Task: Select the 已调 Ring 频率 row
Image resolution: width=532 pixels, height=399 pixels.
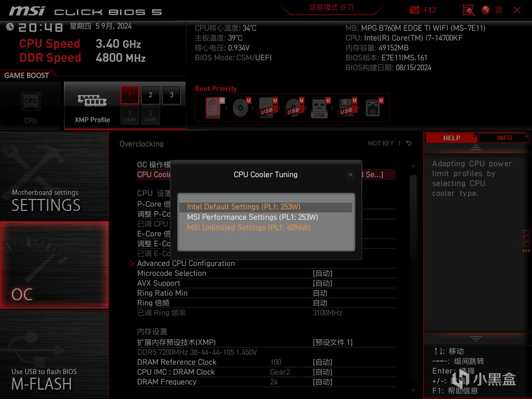Action: point(266,312)
